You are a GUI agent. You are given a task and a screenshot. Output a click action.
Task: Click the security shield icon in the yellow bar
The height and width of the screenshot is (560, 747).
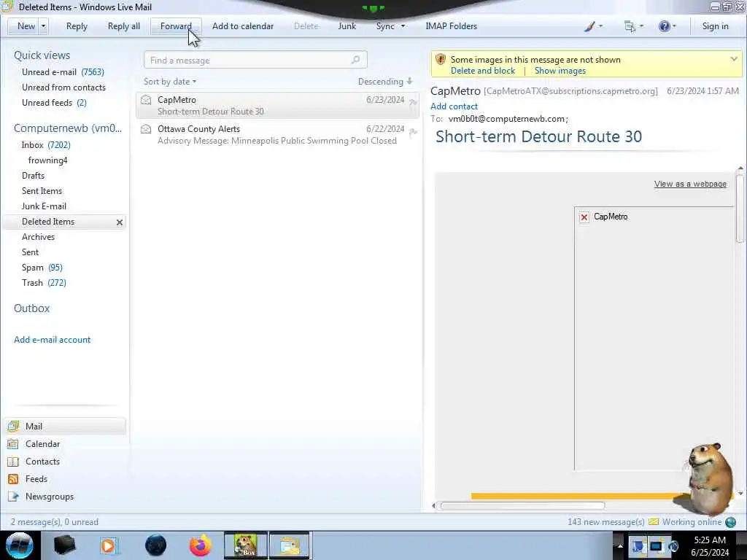(440, 60)
